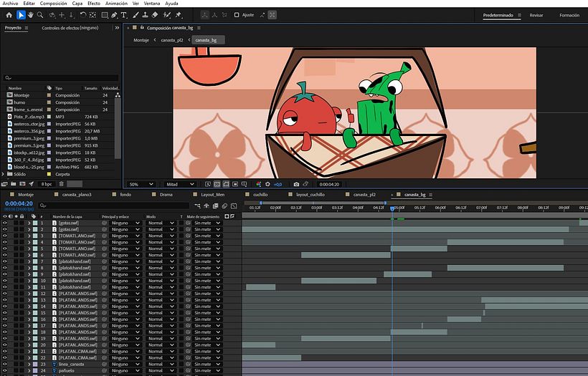588x376 pixels.
Task: Go to Montaje in composition breadcrumb
Action: [x=141, y=40]
